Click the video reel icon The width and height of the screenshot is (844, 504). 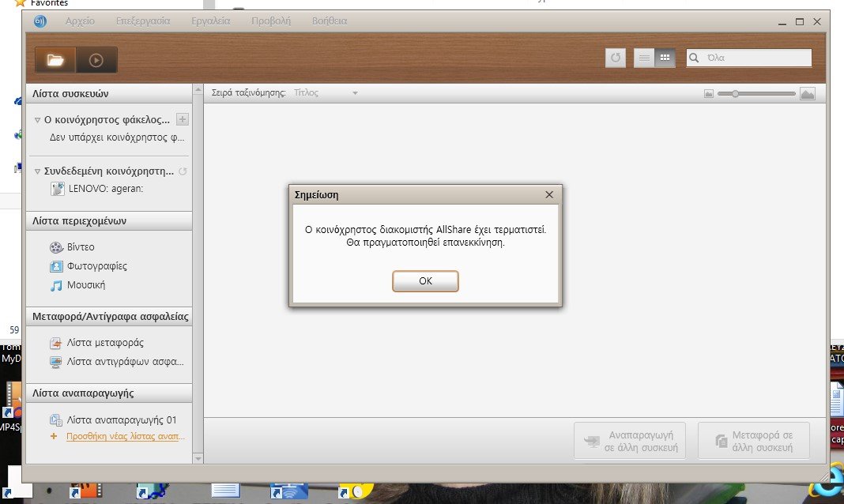(57, 247)
